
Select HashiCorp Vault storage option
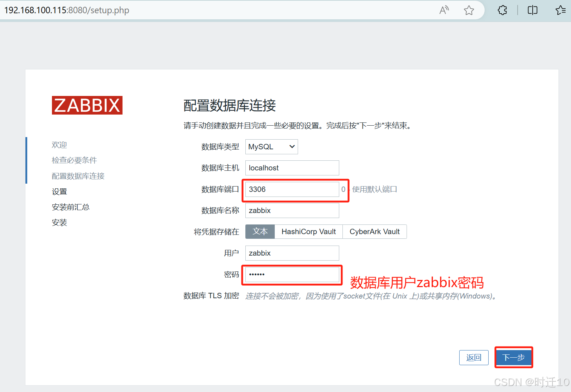(308, 232)
